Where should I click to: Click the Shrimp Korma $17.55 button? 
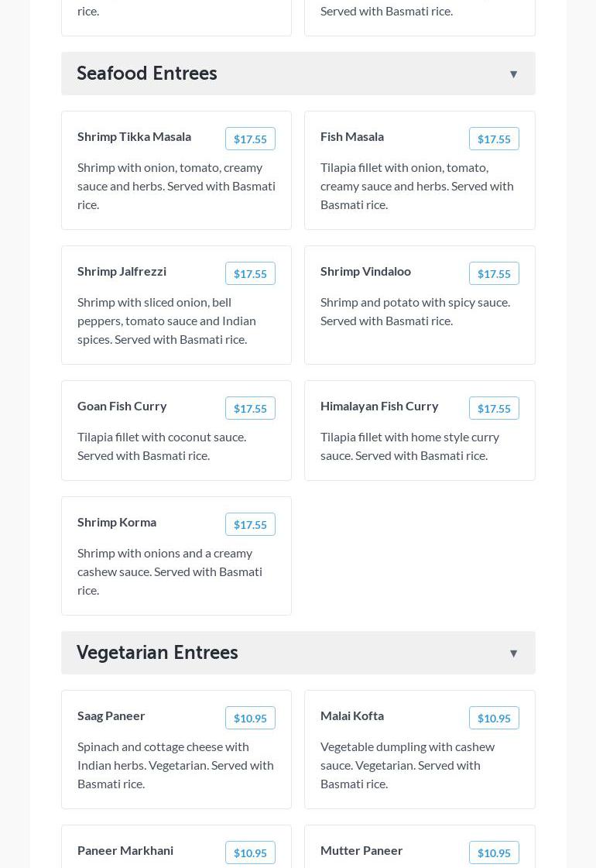pos(250,525)
